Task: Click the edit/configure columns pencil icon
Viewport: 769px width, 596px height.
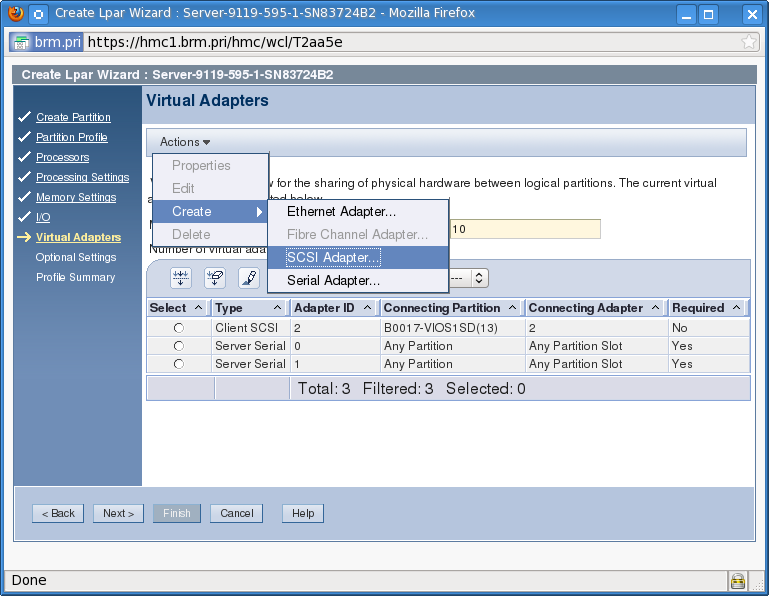Action: click(x=249, y=278)
